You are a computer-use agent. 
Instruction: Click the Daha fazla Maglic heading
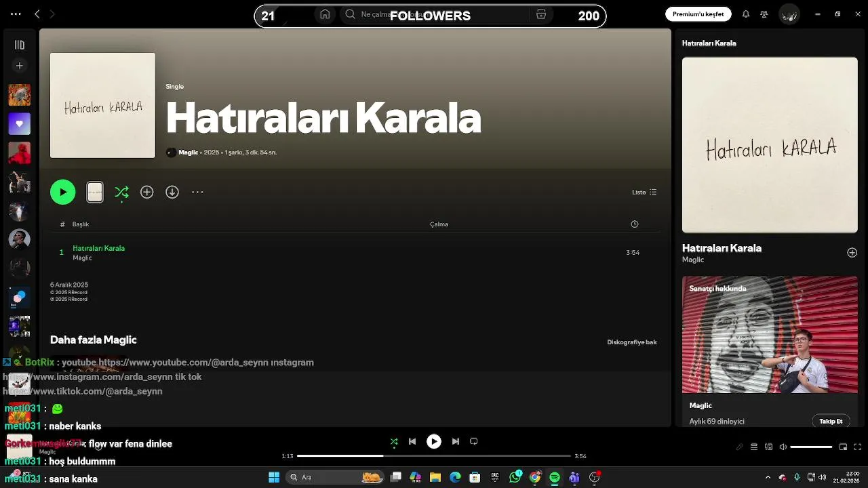pos(94,340)
